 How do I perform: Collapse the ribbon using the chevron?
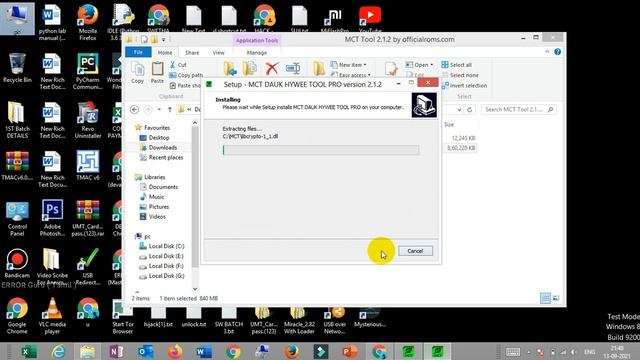pos(547,52)
